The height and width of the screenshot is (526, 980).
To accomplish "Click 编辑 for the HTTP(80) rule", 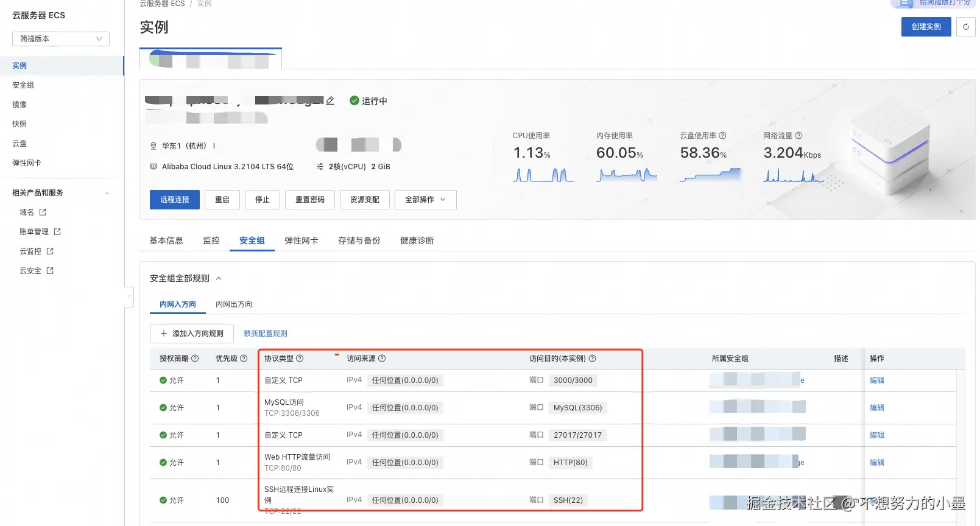I will click(x=877, y=463).
